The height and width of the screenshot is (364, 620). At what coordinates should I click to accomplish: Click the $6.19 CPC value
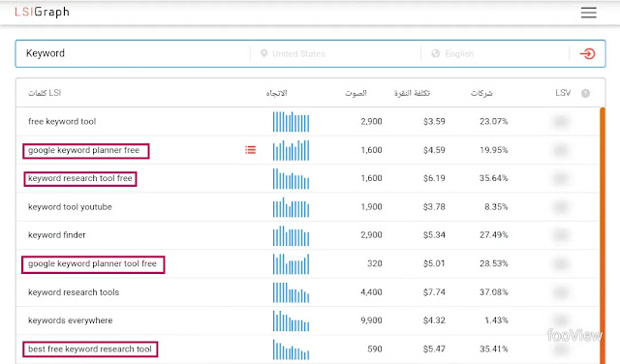[x=434, y=178]
